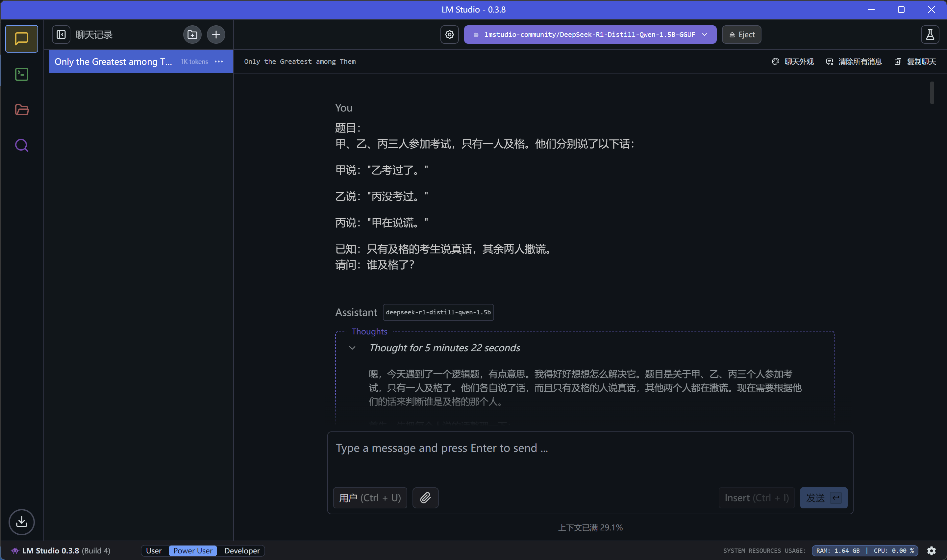Collapse the chat history sidebar
Viewport: 947px width, 560px height.
61,35
